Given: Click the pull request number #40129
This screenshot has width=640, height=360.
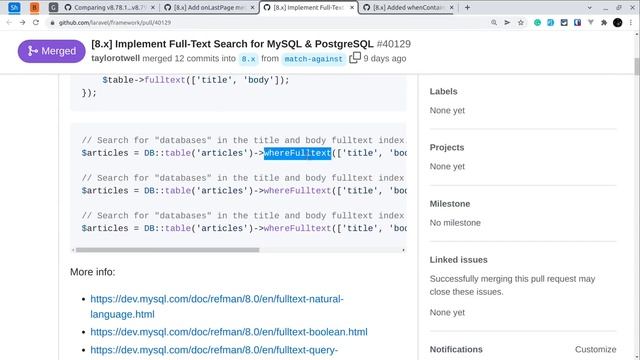Looking at the screenshot, I should click(393, 44).
